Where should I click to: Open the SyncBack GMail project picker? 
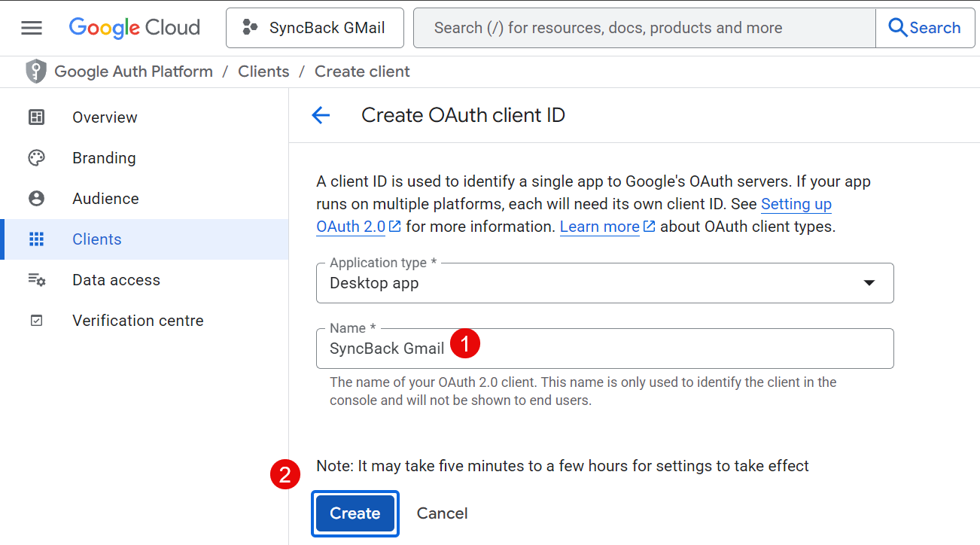click(315, 28)
